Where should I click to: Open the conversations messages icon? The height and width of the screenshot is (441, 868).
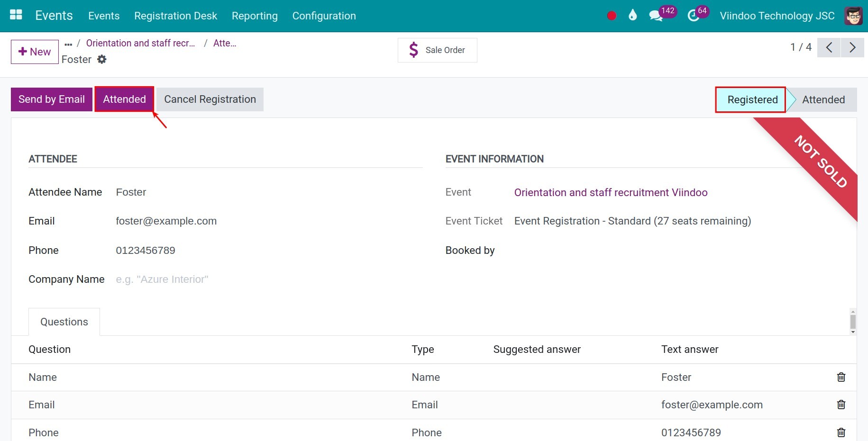click(x=656, y=16)
